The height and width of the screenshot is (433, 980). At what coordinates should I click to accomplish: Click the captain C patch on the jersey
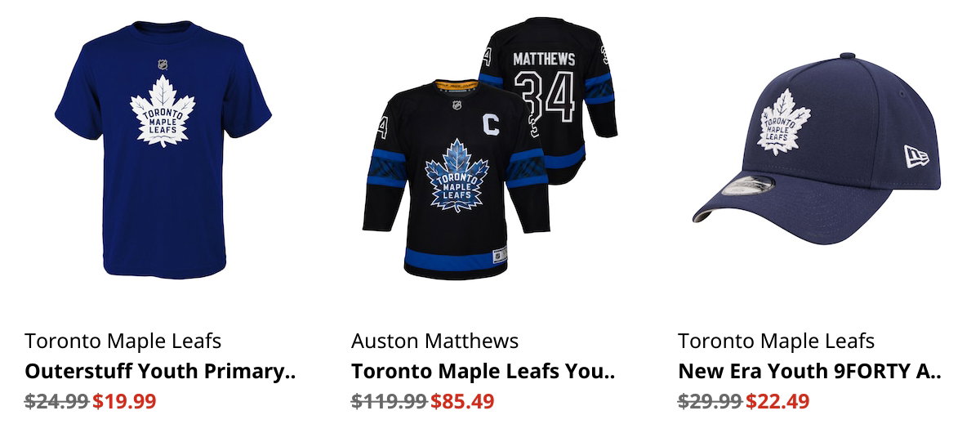490,124
